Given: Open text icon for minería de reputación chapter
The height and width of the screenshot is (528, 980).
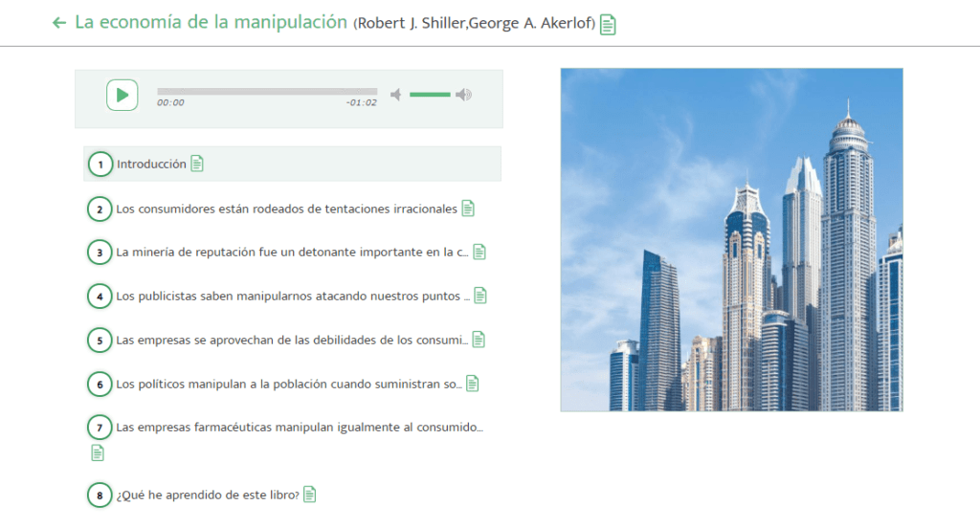Looking at the screenshot, I should [x=479, y=252].
